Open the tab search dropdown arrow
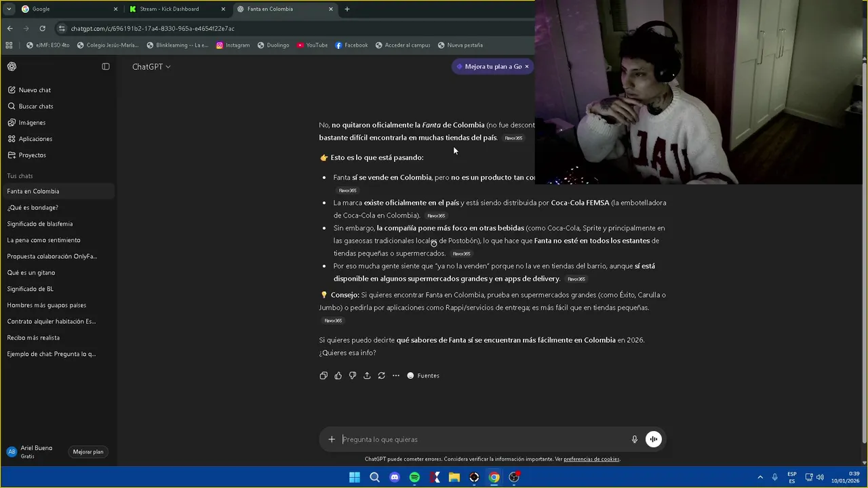Screen dimensions: 868x488 click(x=9, y=9)
